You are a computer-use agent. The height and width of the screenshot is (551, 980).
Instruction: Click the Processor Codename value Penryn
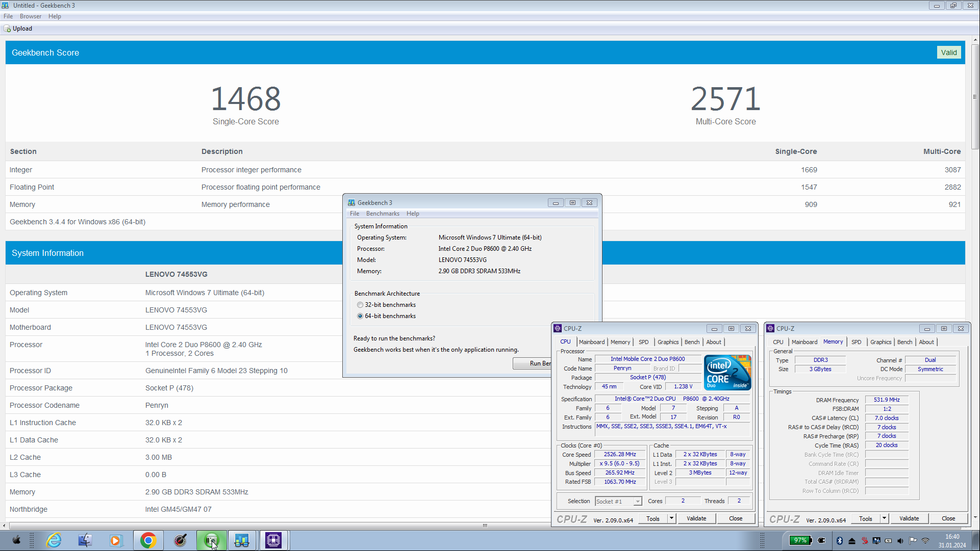tap(157, 405)
